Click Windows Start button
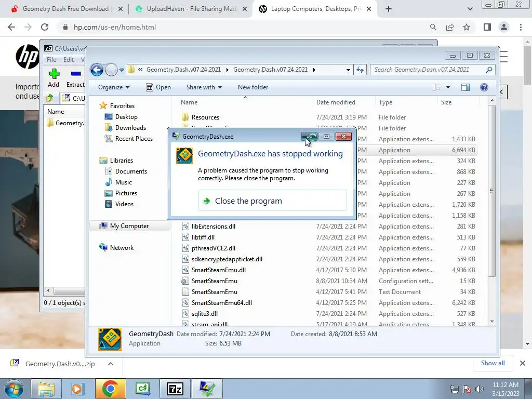532x399 pixels. (14, 389)
